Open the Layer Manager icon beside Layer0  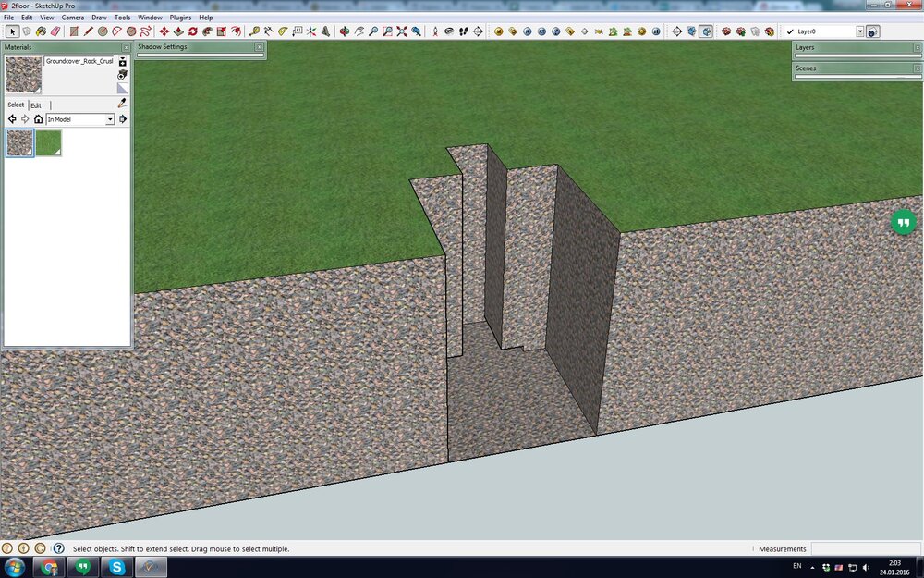tap(872, 31)
